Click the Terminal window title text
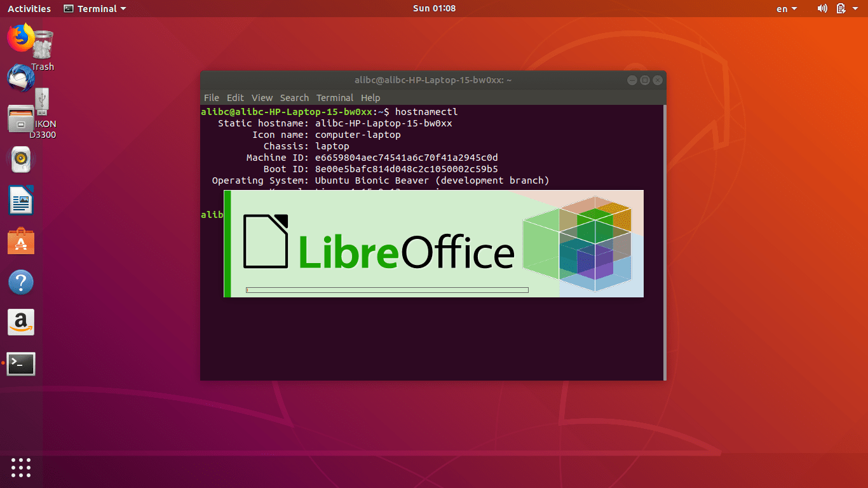The image size is (868, 488). (x=433, y=80)
